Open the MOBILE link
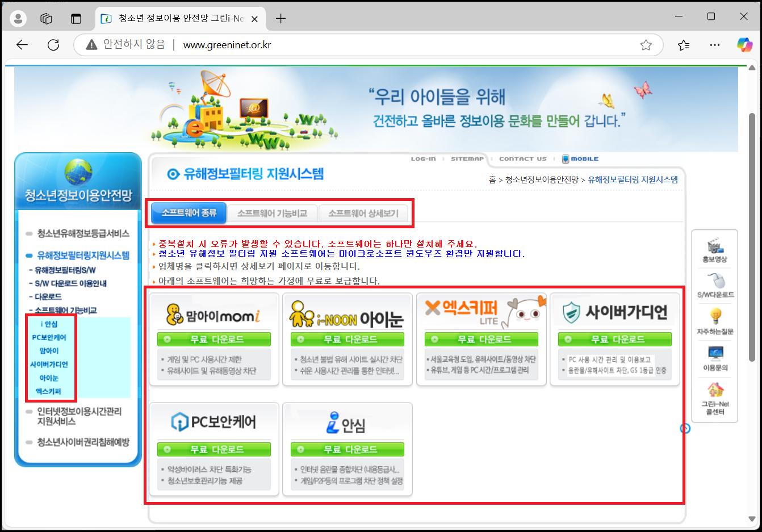The width and height of the screenshot is (762, 532). [580, 159]
